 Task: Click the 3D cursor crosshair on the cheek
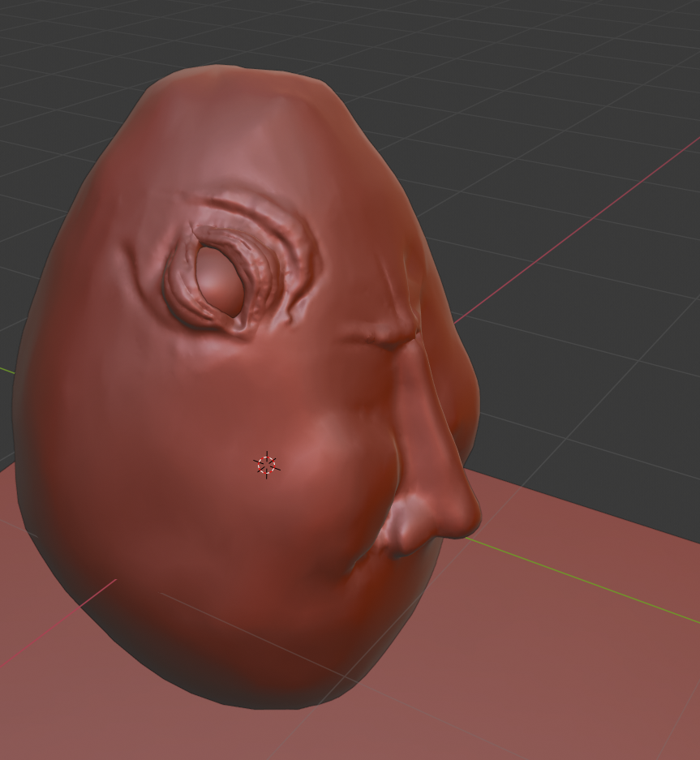click(x=267, y=465)
